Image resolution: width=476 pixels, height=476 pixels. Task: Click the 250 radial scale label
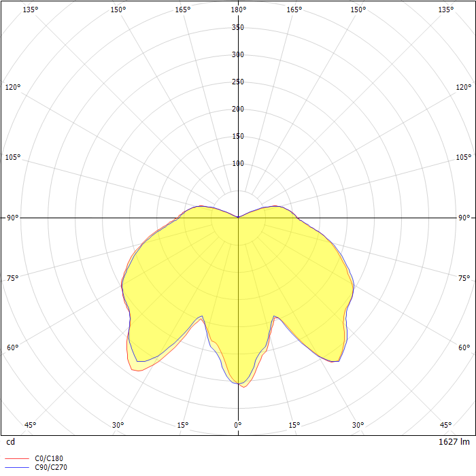238,82
